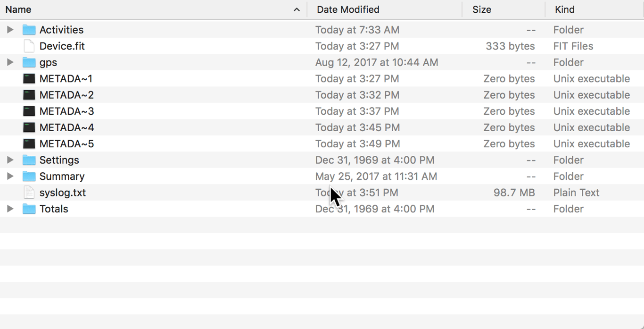Viewport: 644px width, 329px height.
Task: Click the Today at 3:37 PM date
Action: pos(357,111)
